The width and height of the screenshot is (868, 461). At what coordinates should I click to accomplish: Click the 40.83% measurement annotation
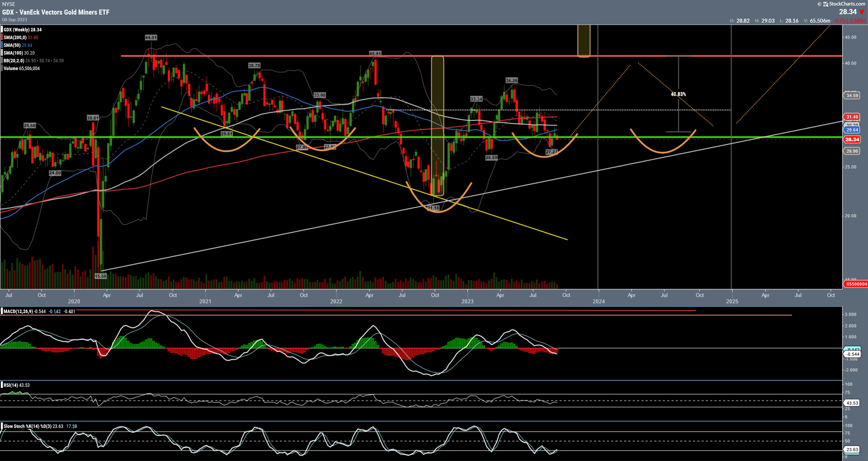(678, 94)
